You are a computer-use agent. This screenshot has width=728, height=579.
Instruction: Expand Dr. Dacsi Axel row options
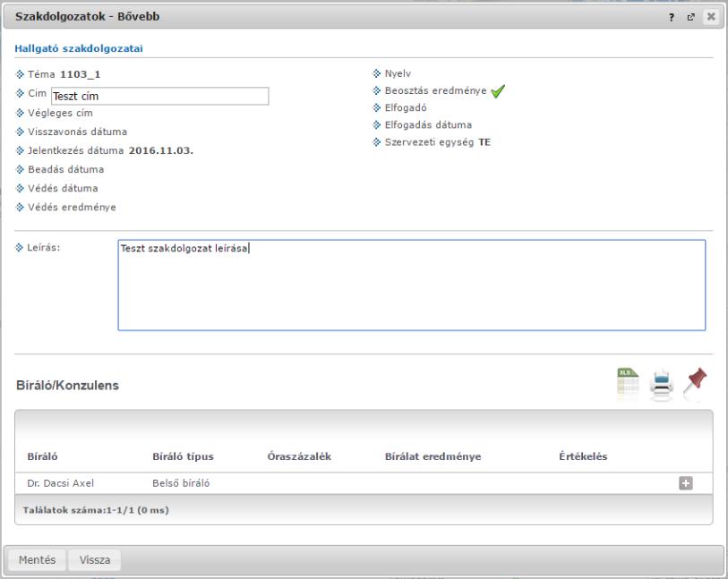click(x=686, y=483)
